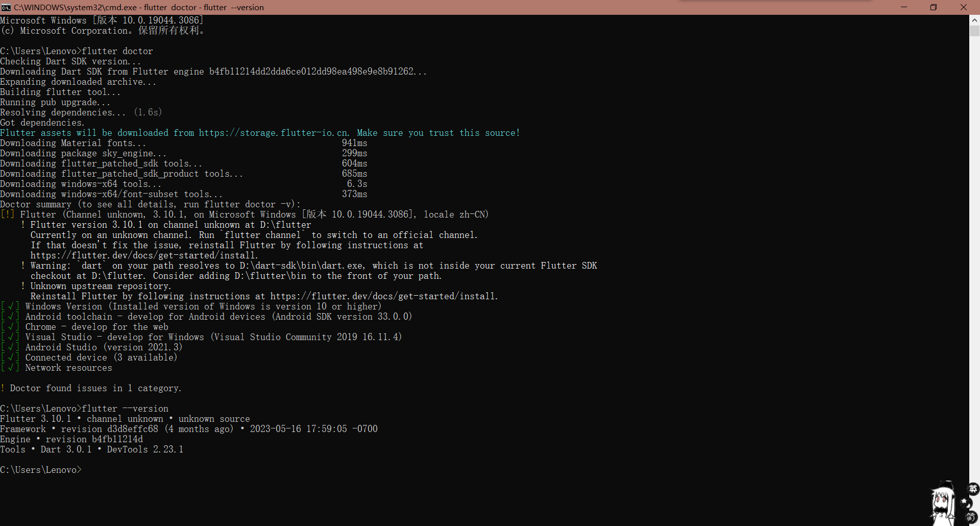Click the 'Microsoft Windows [版本 10.0.19044.3086]' header line
980x526 pixels.
pyautogui.click(x=102, y=20)
